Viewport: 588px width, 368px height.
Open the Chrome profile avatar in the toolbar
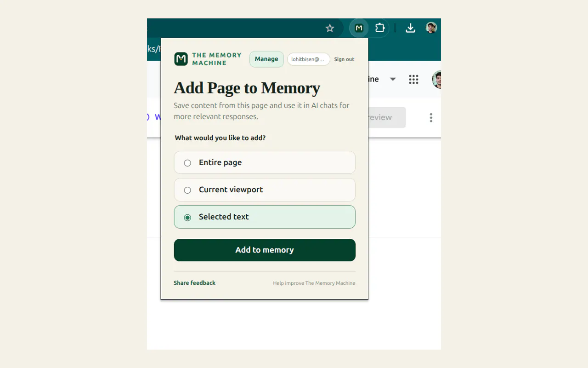(x=431, y=28)
